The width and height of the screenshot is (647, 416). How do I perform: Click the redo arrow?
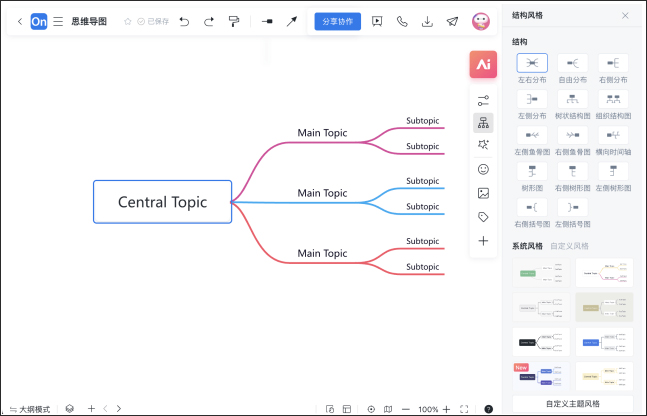209,21
